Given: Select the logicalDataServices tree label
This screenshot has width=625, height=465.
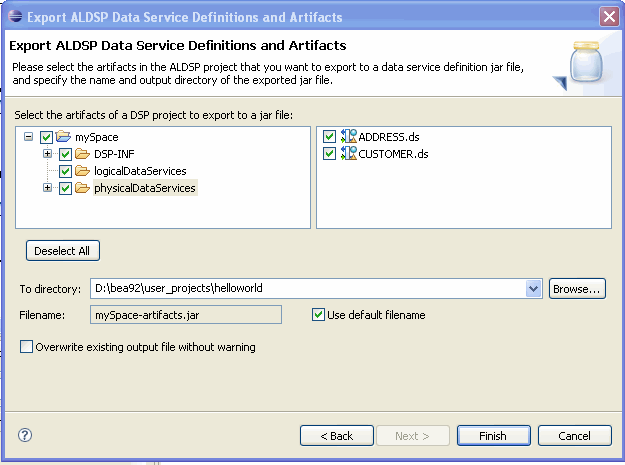Looking at the screenshot, I should pyautogui.click(x=140, y=171).
